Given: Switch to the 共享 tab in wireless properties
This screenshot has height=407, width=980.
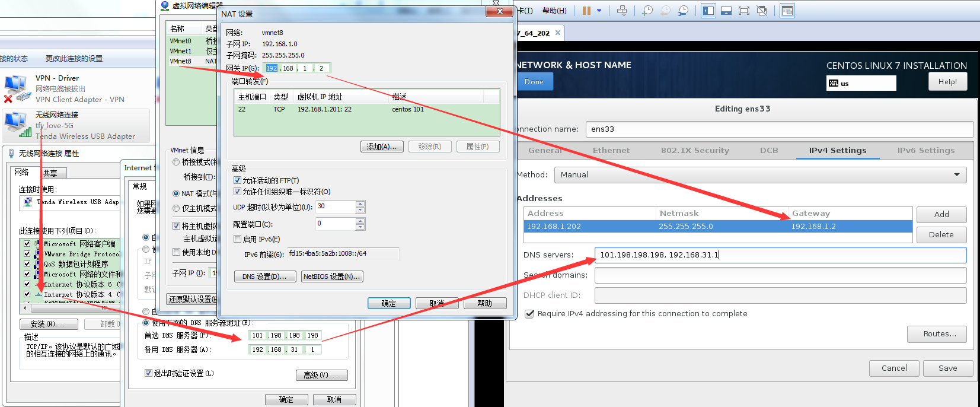Looking at the screenshot, I should pos(50,173).
